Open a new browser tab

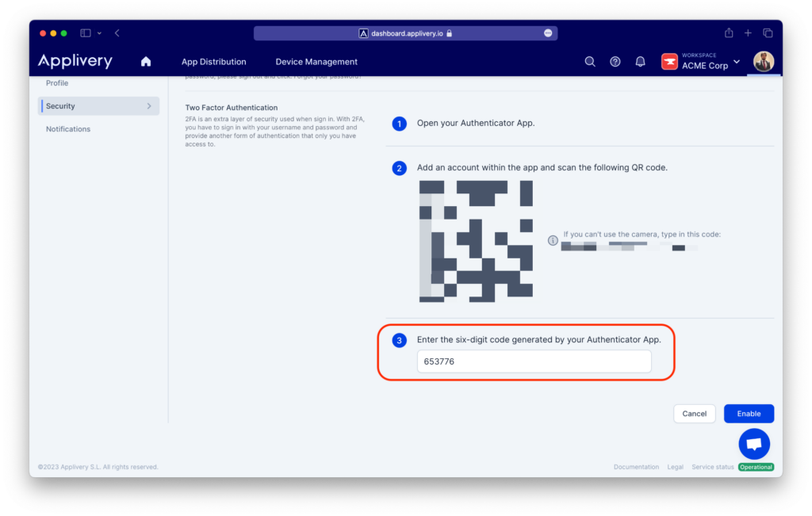pyautogui.click(x=748, y=33)
